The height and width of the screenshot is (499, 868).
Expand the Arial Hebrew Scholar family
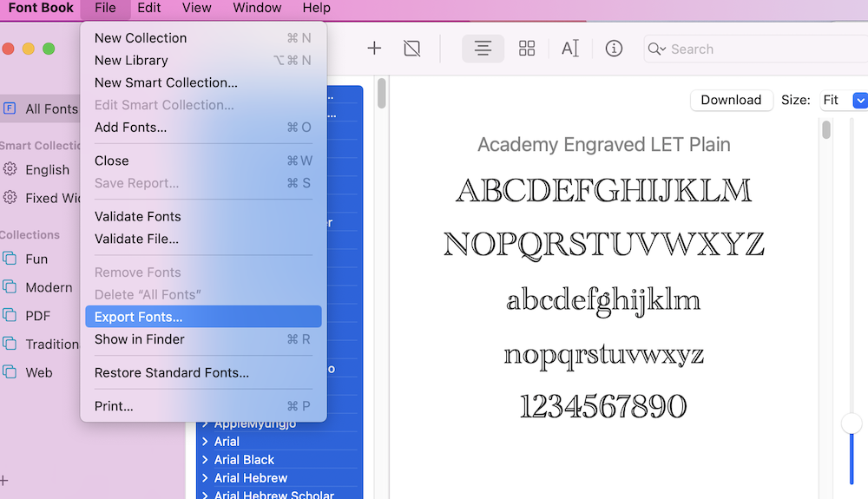tap(206, 495)
